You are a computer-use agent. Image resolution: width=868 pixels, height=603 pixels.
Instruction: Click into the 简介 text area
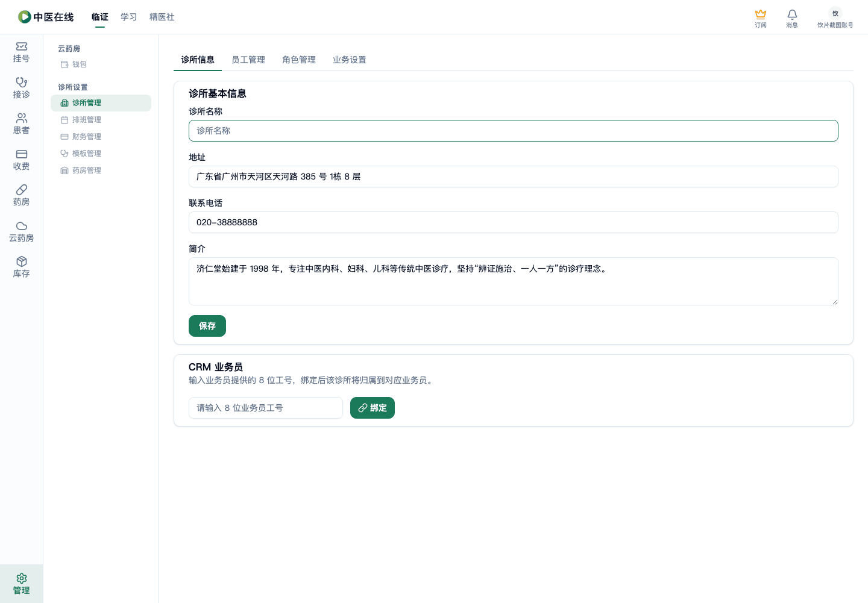[x=514, y=281]
